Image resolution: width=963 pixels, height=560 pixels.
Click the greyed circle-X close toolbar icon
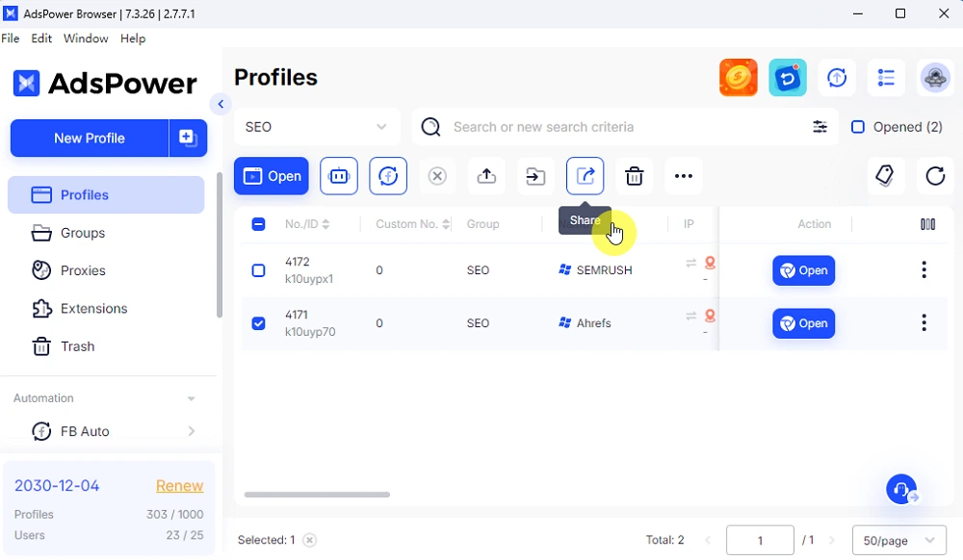(437, 176)
